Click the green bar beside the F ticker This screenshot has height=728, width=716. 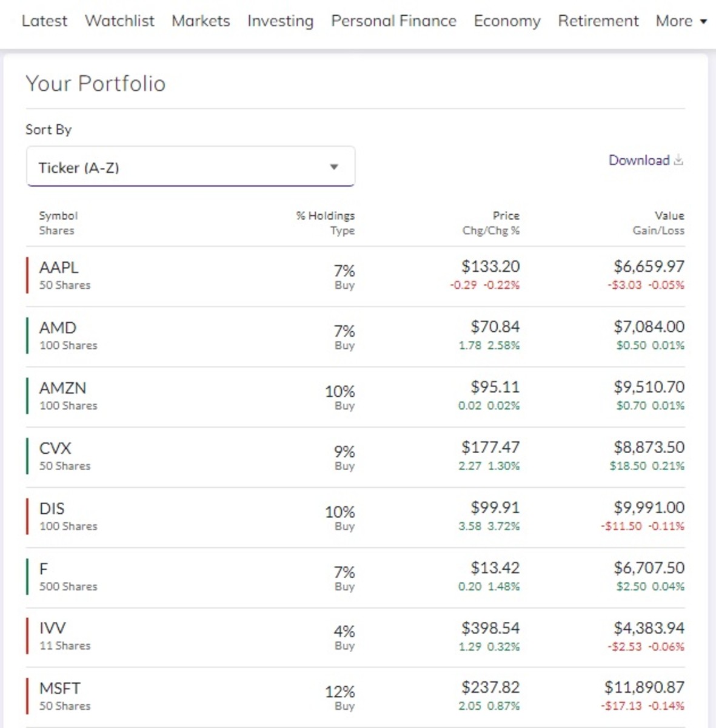pos(28,576)
